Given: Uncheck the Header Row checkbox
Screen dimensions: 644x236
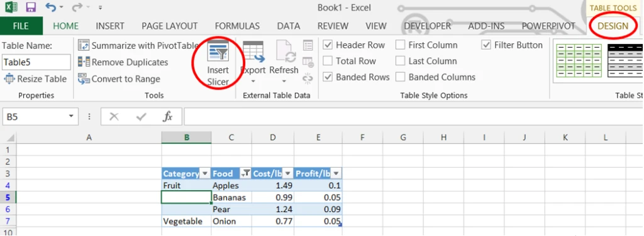Looking at the screenshot, I should coord(327,45).
